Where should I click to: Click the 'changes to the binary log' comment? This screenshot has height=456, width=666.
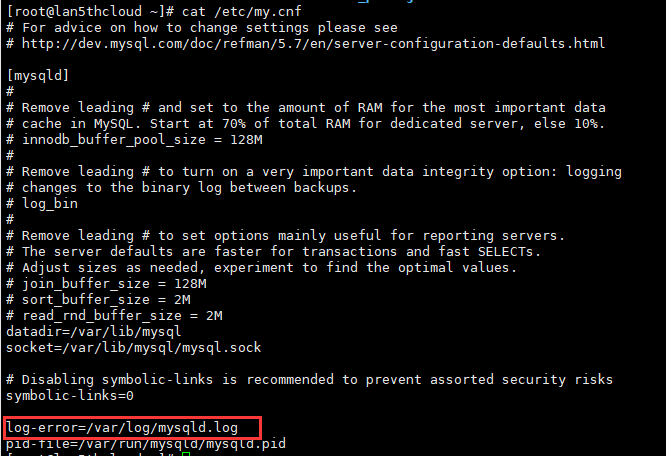tap(181, 188)
